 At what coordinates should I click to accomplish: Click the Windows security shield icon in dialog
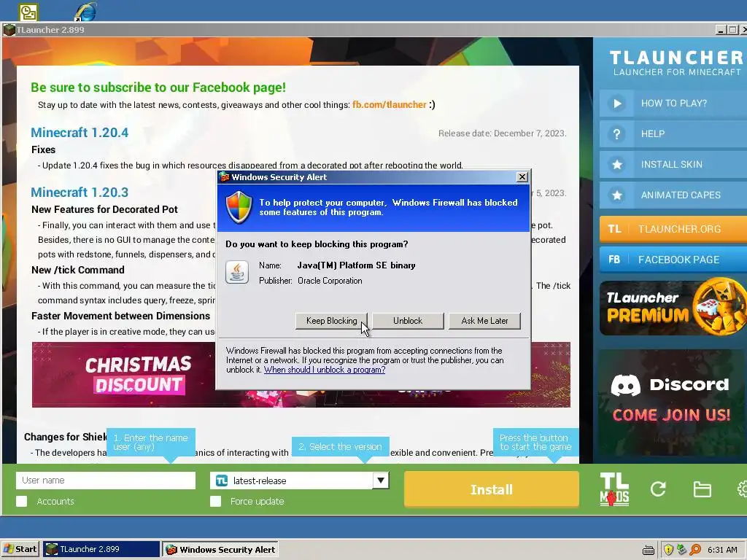(239, 207)
